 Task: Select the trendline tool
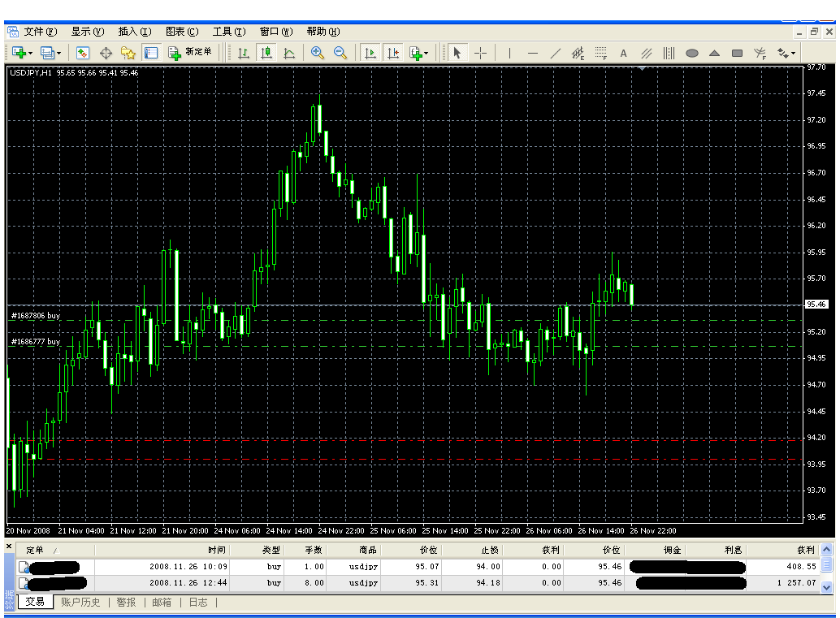pos(556,53)
